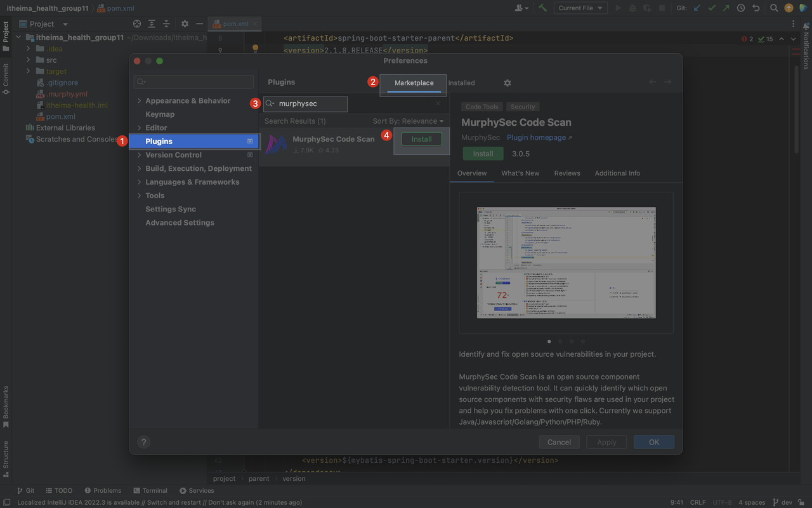Click the plugin screenshot preview image
The width and height of the screenshot is (812, 508).
point(566,262)
